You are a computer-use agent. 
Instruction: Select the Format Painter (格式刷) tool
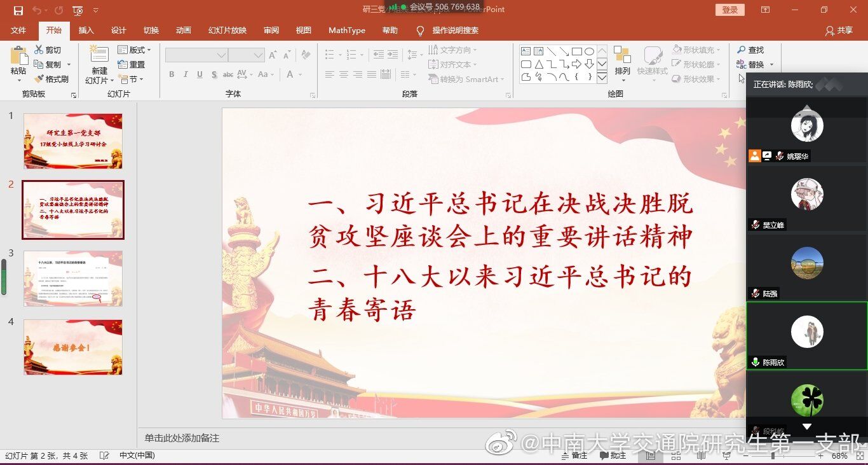(39, 79)
